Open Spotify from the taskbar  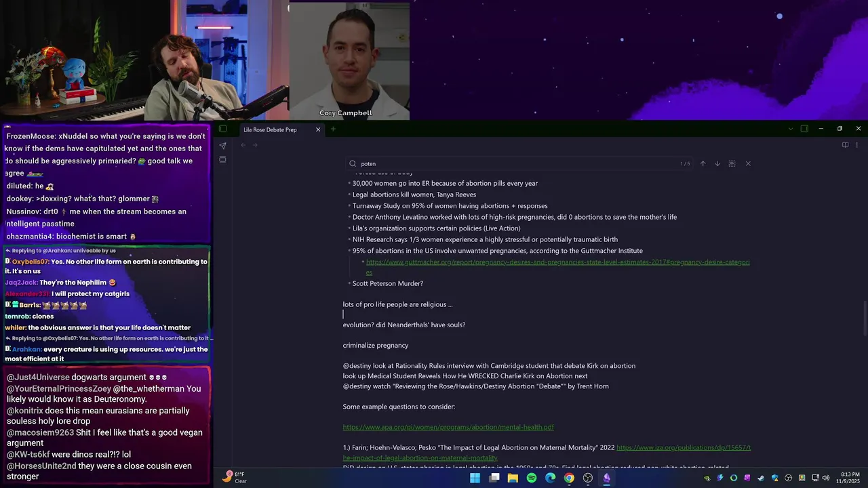[532, 478]
